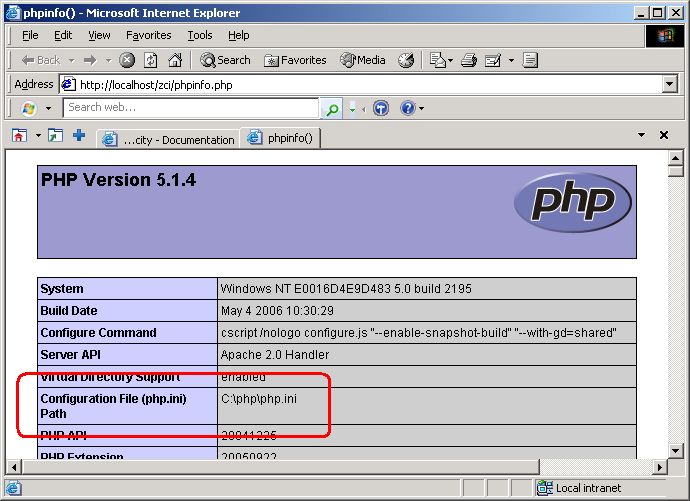The image size is (690, 501).
Task: Click the vertical scrollbar up arrow
Action: [x=675, y=157]
